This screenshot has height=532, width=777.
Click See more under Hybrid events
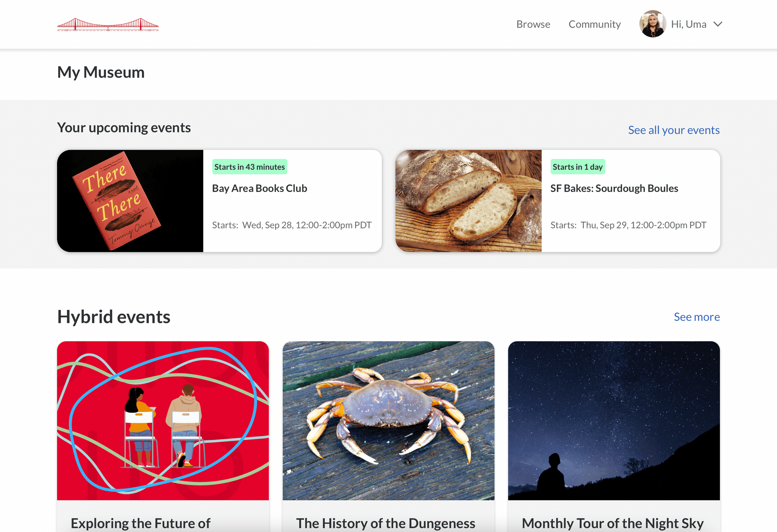pos(697,317)
